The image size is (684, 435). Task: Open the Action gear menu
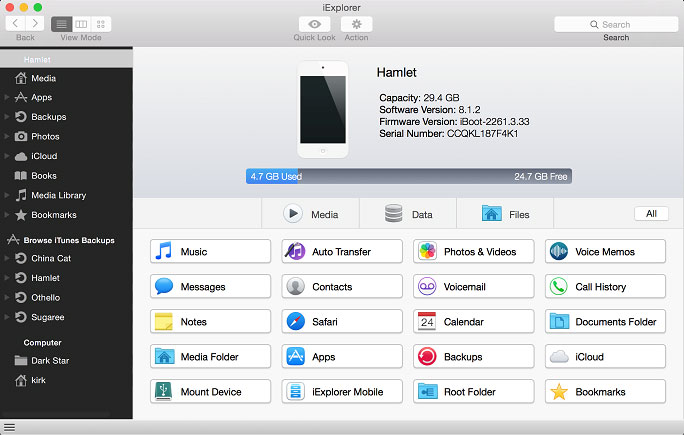click(x=356, y=24)
